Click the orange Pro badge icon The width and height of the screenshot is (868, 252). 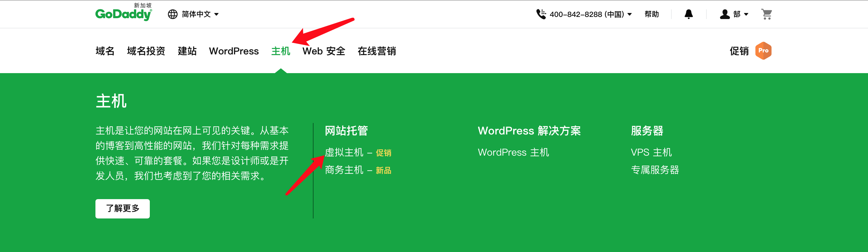(763, 51)
